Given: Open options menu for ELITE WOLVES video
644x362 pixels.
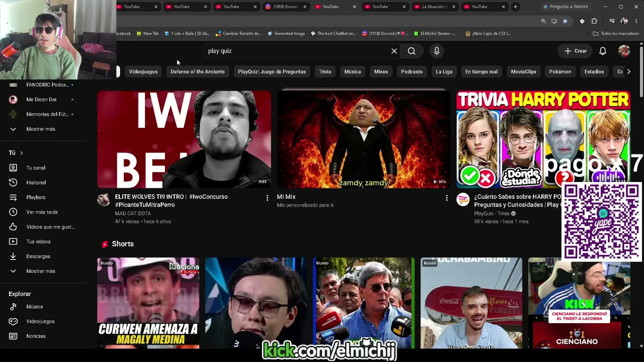Looking at the screenshot, I should pyautogui.click(x=267, y=198).
